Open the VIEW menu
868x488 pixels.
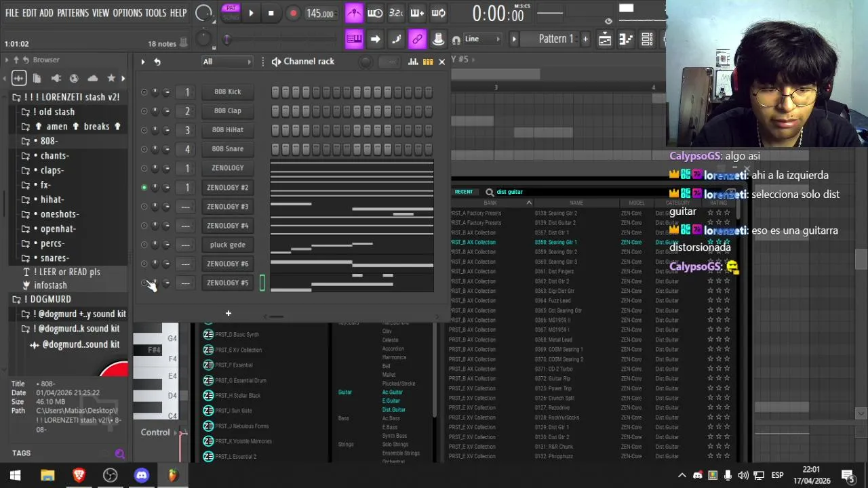pyautogui.click(x=100, y=13)
